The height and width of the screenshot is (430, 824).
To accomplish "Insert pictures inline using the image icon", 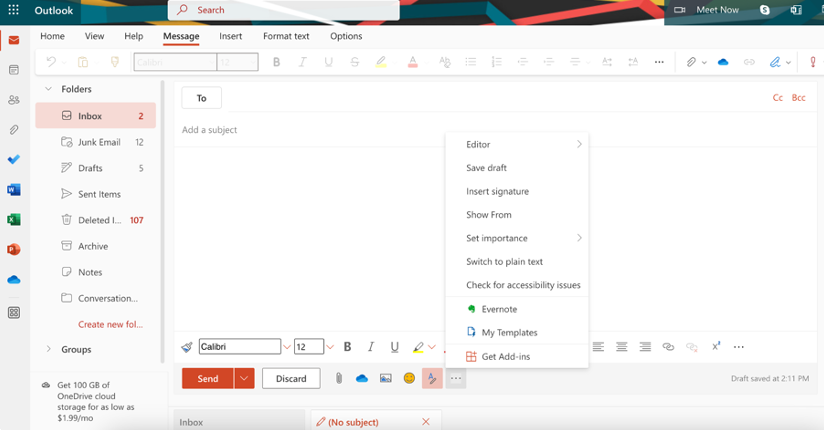I will pos(385,378).
